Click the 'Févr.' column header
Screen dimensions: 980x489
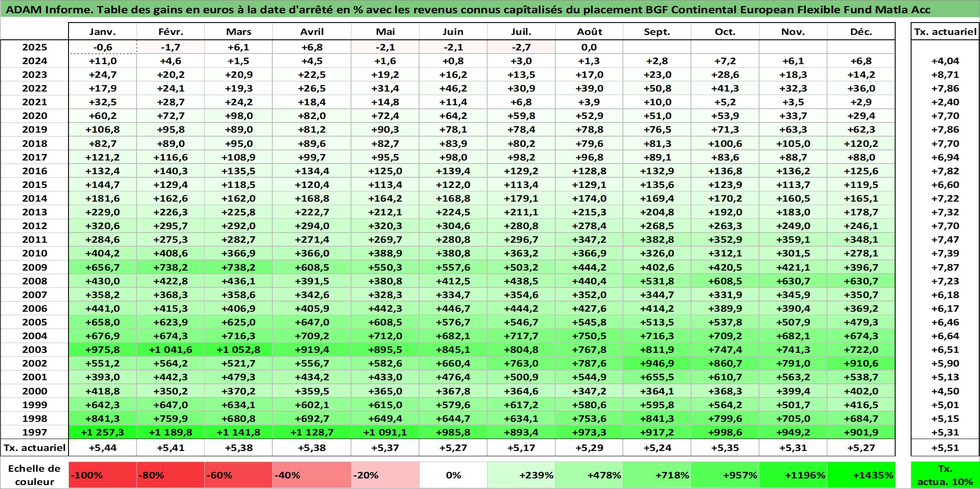pyautogui.click(x=171, y=32)
